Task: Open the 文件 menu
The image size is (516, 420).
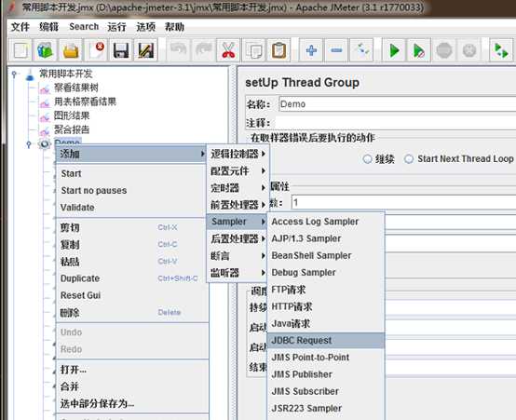Action: point(20,27)
